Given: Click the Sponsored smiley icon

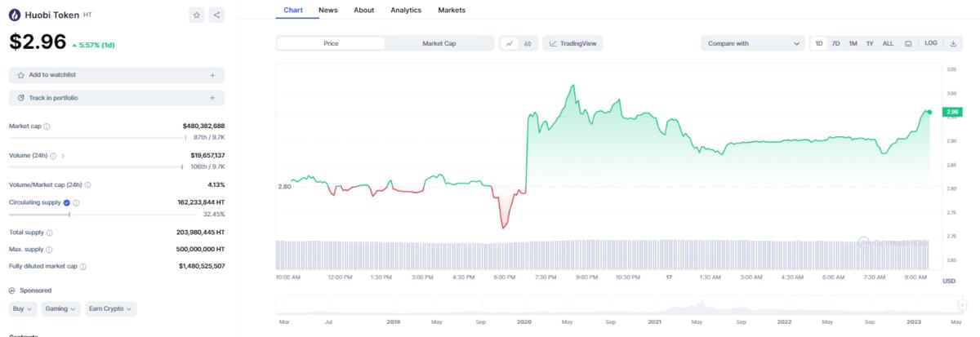Looking at the screenshot, I should coord(12,290).
